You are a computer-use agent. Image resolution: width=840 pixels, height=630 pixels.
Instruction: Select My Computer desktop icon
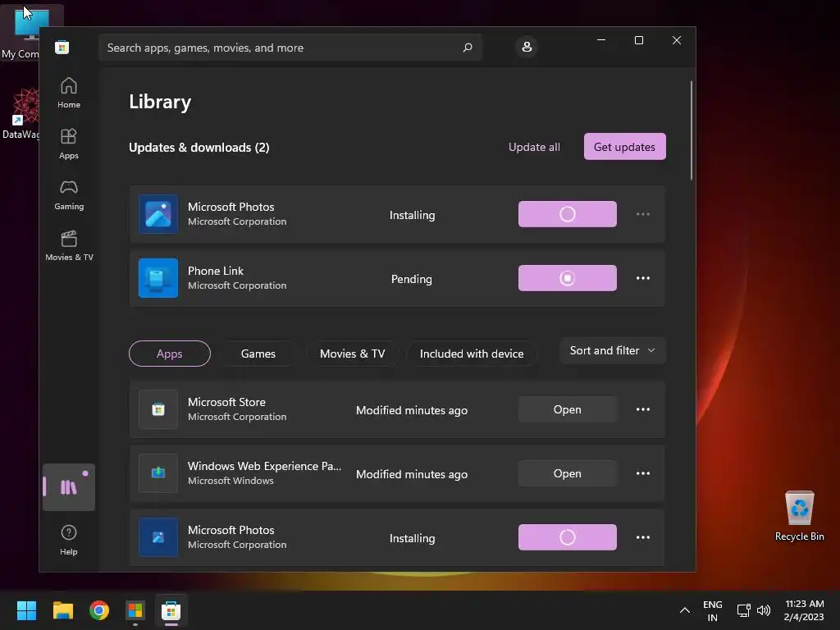(x=21, y=33)
